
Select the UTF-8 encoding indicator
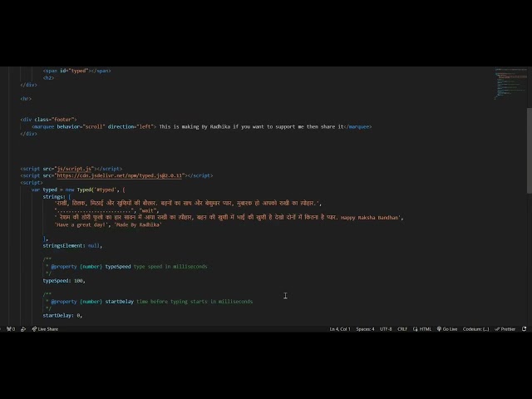(386, 329)
